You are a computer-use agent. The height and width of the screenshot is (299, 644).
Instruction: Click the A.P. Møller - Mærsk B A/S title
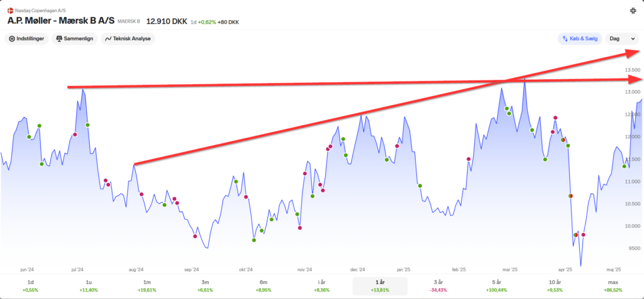point(61,21)
